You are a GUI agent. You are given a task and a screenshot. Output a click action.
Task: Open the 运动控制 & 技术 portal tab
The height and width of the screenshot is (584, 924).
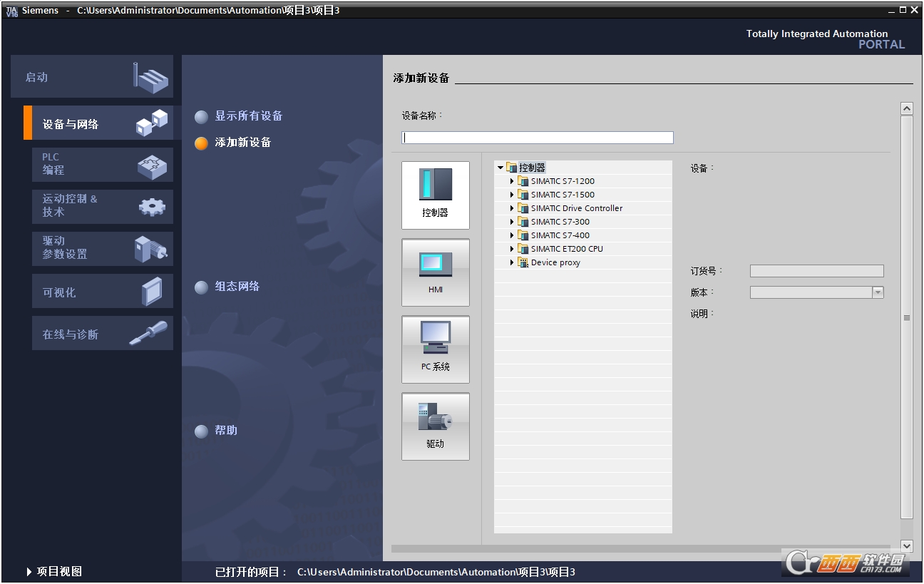coord(102,206)
